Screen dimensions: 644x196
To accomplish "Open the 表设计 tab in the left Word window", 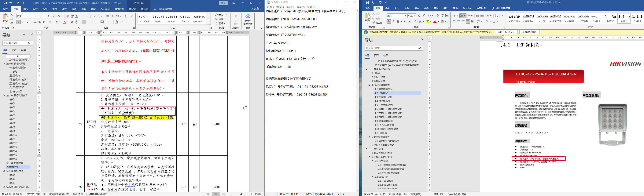I will (133, 9).
